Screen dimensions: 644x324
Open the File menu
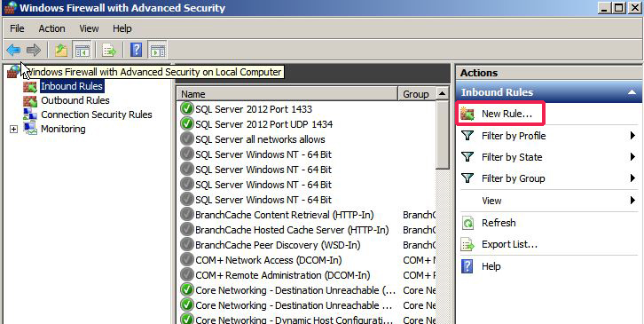17,28
